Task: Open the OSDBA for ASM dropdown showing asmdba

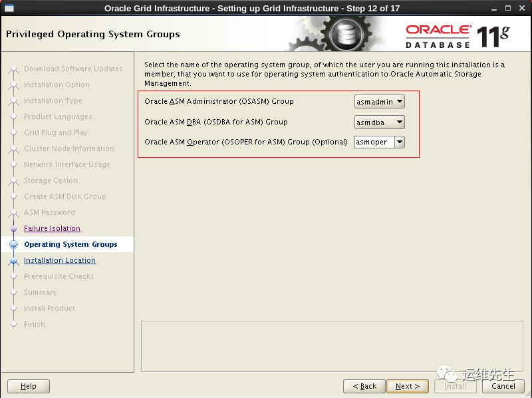Action: [379, 122]
